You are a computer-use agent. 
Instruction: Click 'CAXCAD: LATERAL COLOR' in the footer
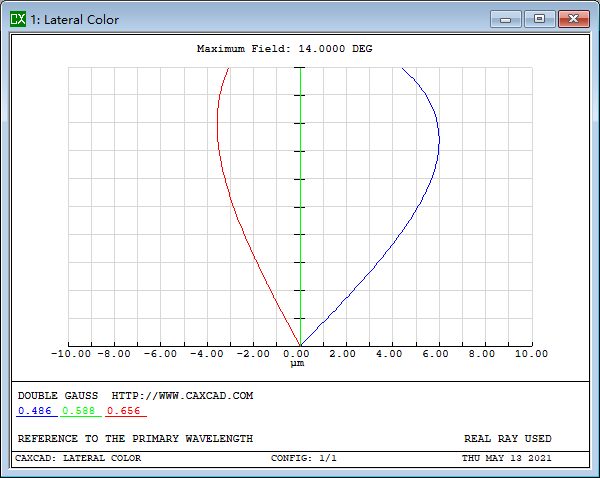pos(78,458)
